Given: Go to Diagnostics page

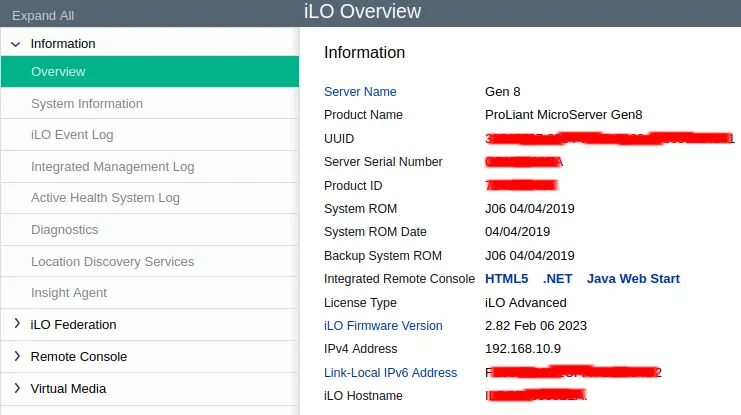Looking at the screenshot, I should tap(150, 230).
